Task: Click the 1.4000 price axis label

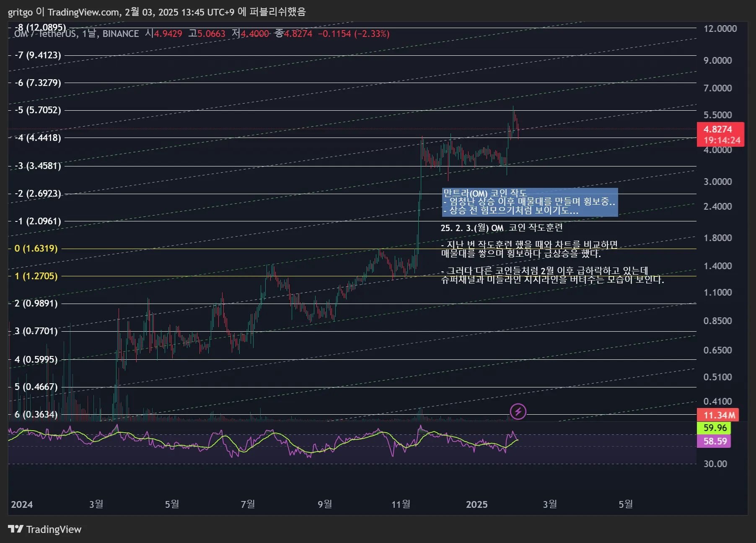Action: (717, 266)
